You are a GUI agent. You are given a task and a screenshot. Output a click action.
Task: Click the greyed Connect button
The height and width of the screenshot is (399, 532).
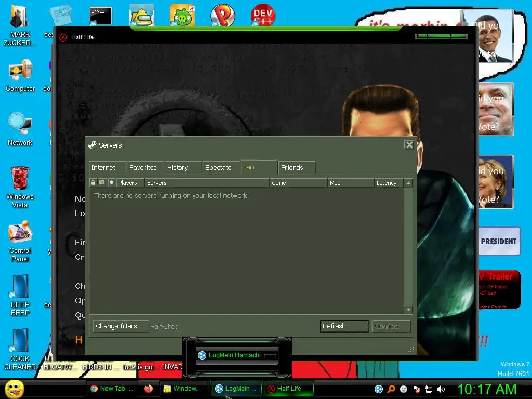pos(391,326)
